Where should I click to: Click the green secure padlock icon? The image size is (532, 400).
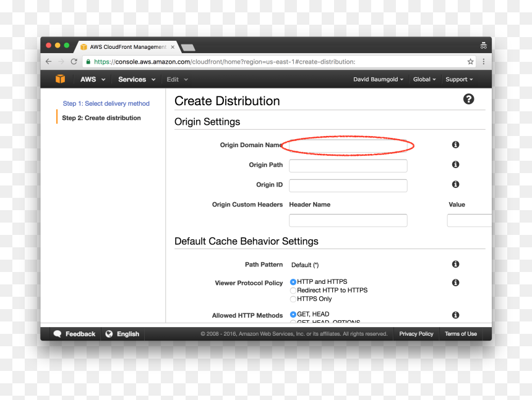pyautogui.click(x=88, y=61)
